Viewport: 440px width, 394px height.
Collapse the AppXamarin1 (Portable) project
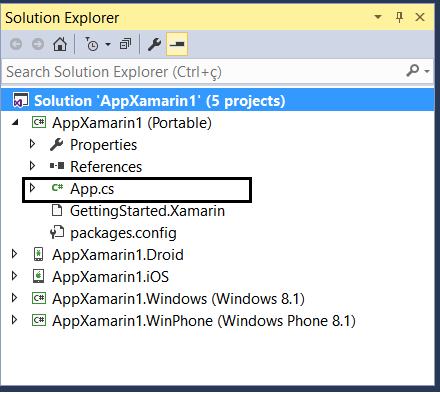(x=15, y=123)
